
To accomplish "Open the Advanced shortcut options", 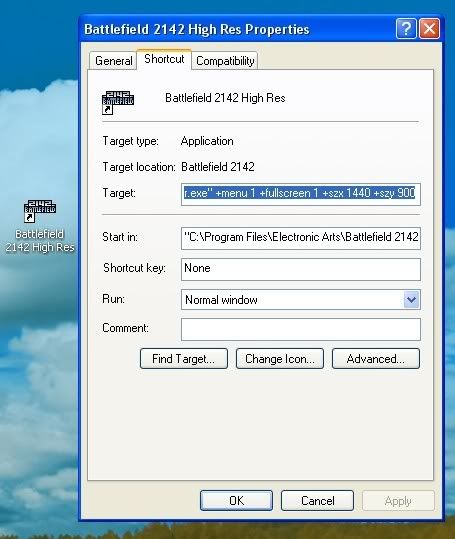I will (376, 359).
